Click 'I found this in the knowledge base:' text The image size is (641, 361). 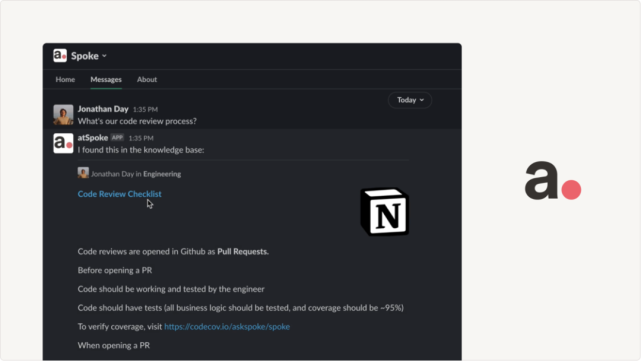(141, 150)
